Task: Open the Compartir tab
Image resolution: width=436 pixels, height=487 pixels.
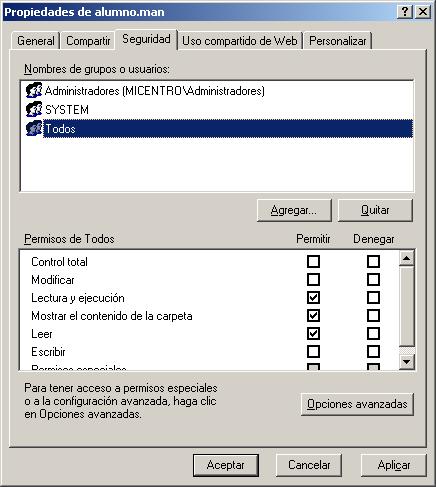Action: (x=88, y=41)
